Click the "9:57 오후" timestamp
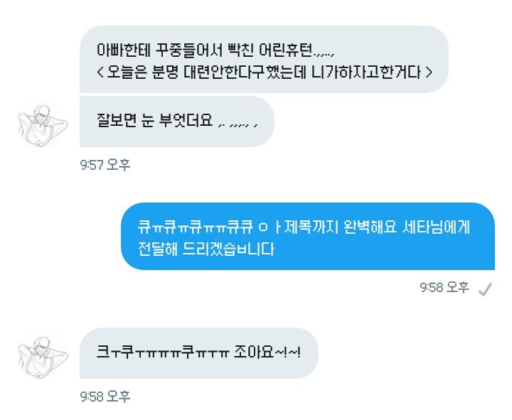The image size is (512, 420). click(105, 165)
